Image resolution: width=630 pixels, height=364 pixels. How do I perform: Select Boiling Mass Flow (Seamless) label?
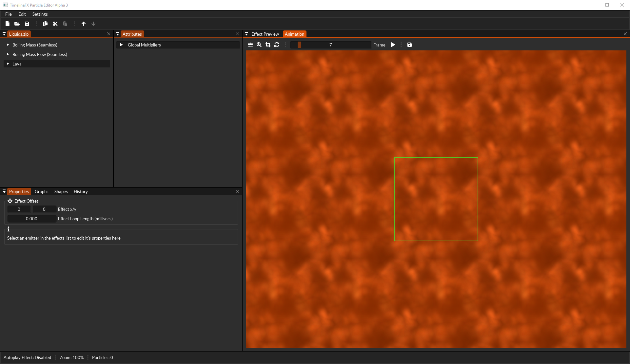coord(40,54)
